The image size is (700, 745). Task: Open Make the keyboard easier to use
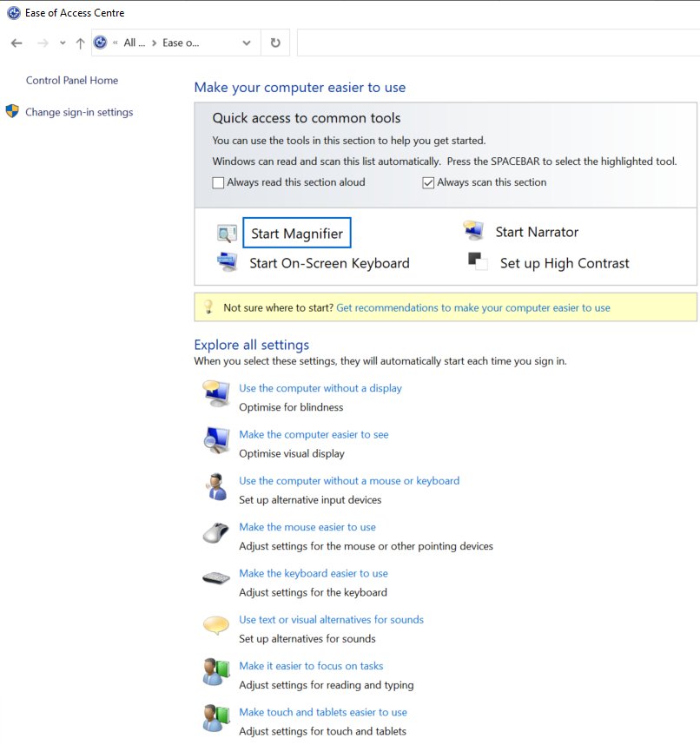(x=314, y=573)
